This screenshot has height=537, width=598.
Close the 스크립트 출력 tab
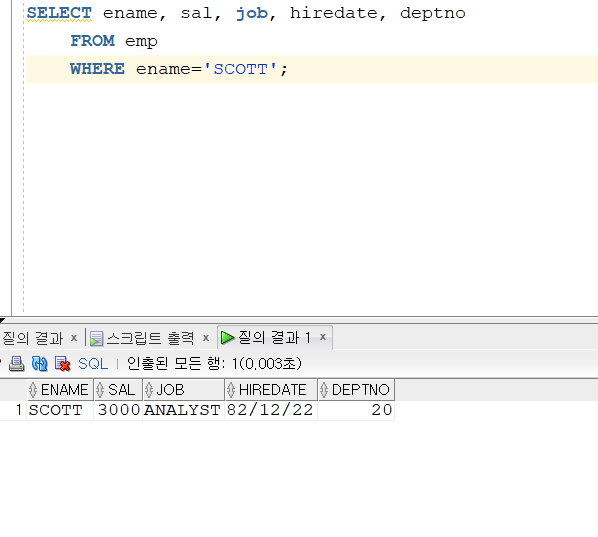(x=206, y=338)
